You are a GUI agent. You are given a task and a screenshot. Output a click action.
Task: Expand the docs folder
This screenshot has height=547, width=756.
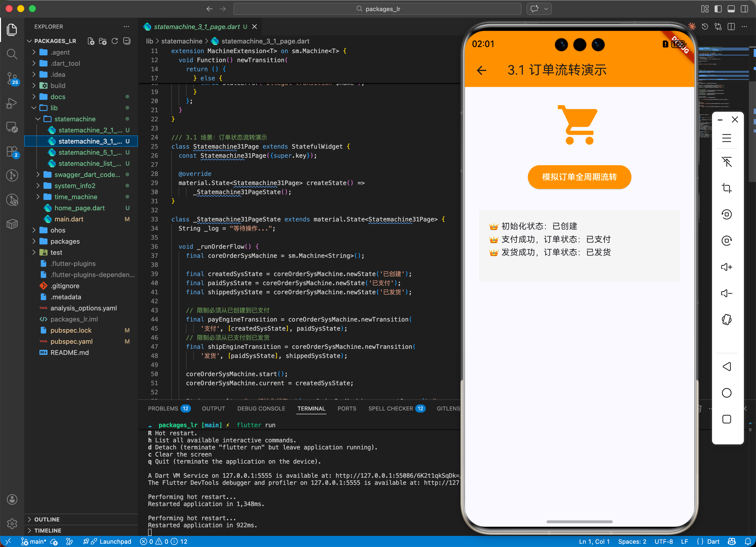[x=58, y=97]
